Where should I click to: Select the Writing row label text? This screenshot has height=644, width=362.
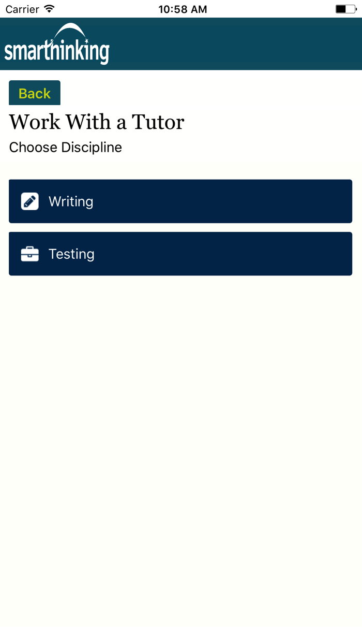(70, 201)
